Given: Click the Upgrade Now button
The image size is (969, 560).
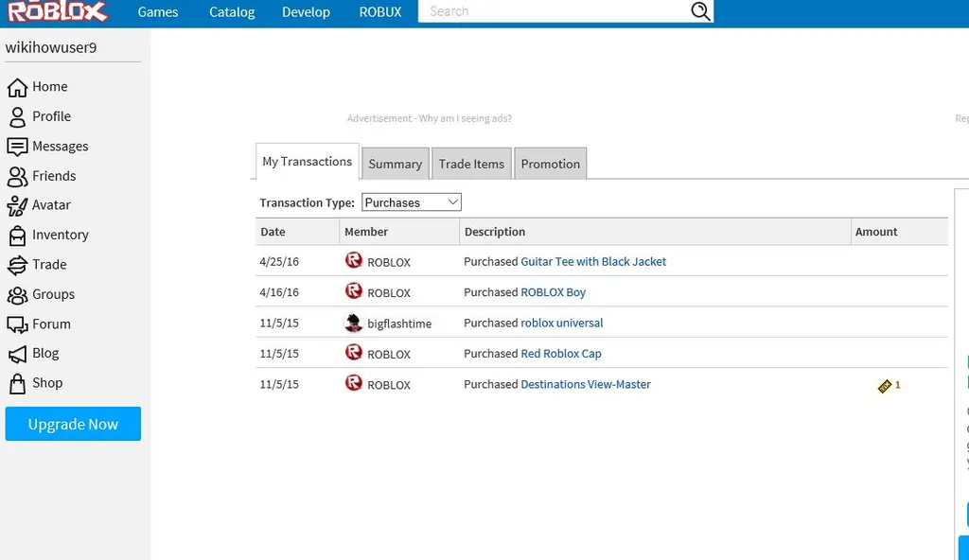Looking at the screenshot, I should tap(73, 424).
